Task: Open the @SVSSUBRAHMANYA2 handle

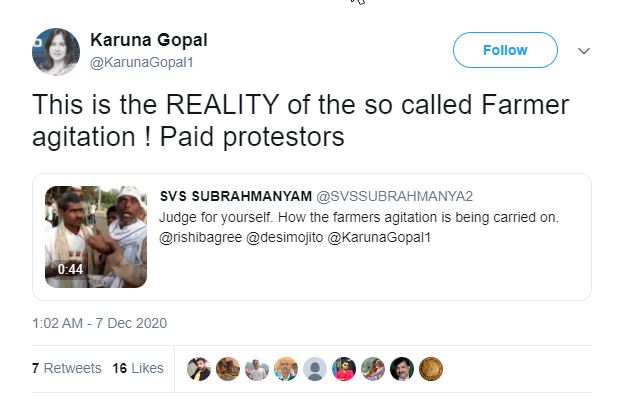Action: tap(394, 196)
